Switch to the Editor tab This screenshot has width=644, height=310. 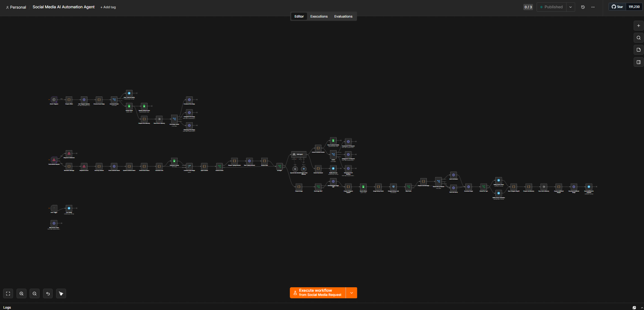pos(299,16)
